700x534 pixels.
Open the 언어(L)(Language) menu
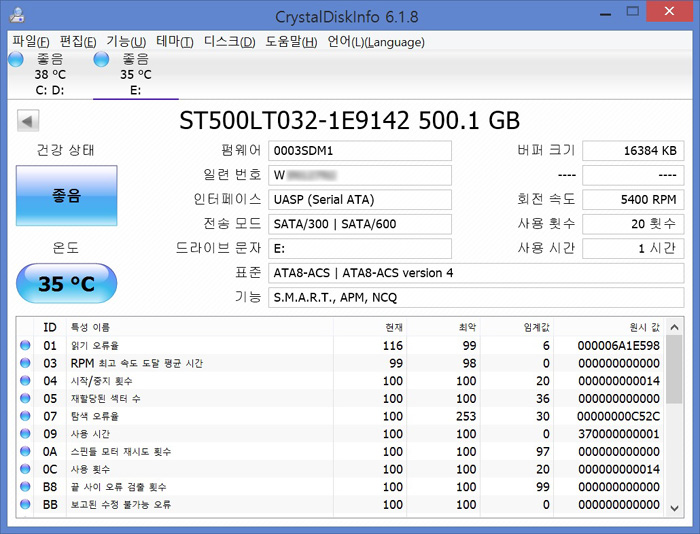click(376, 42)
